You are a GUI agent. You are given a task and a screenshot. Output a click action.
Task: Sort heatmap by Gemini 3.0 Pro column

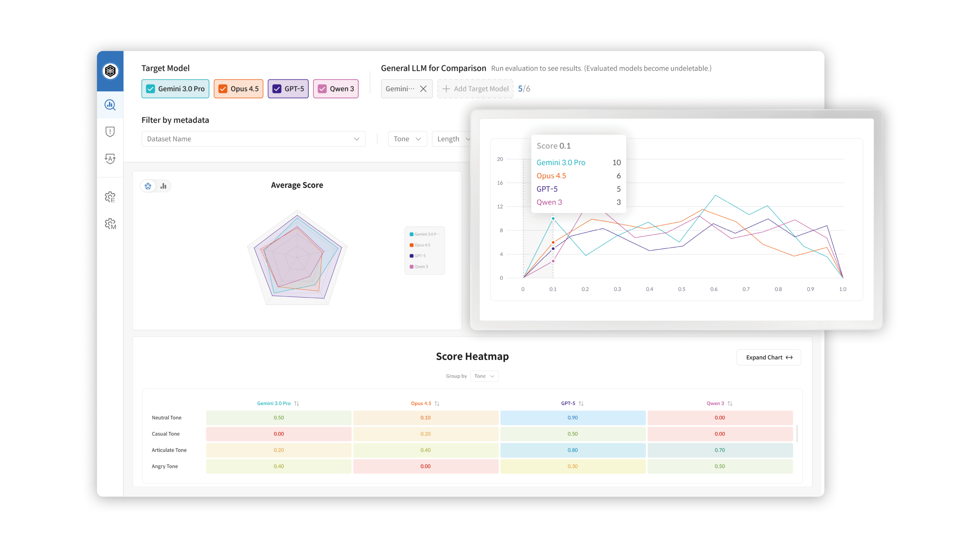tap(297, 403)
